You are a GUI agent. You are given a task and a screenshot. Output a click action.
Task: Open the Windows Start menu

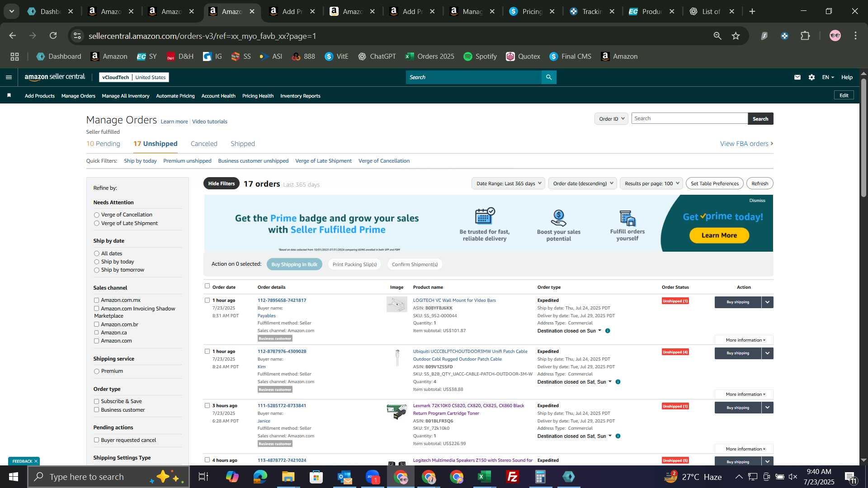13,477
